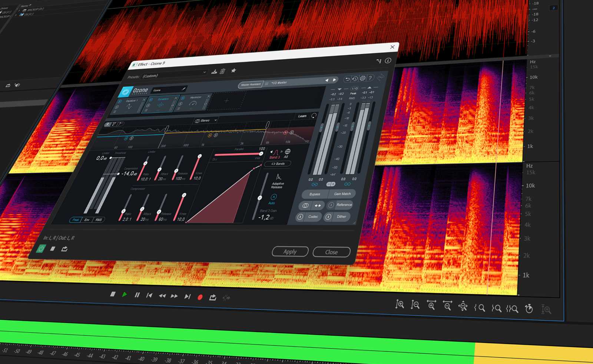Pause playback in the transport bar
Viewport: 593px width, 364px height.
[137, 295]
